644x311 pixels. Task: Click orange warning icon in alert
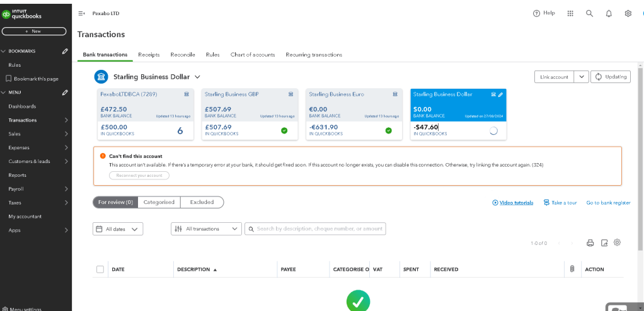103,156
